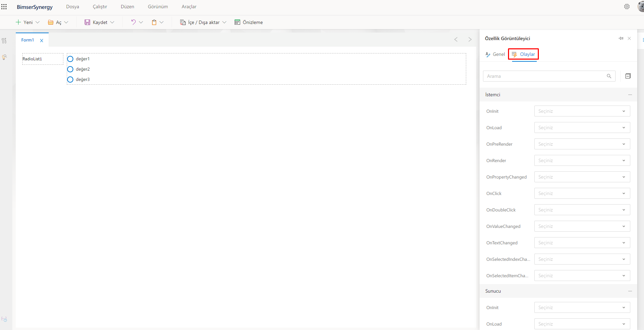Image resolution: width=644 pixels, height=330 pixels.
Task: Open the dropdown arrow next to Undo
Action: pos(141,22)
